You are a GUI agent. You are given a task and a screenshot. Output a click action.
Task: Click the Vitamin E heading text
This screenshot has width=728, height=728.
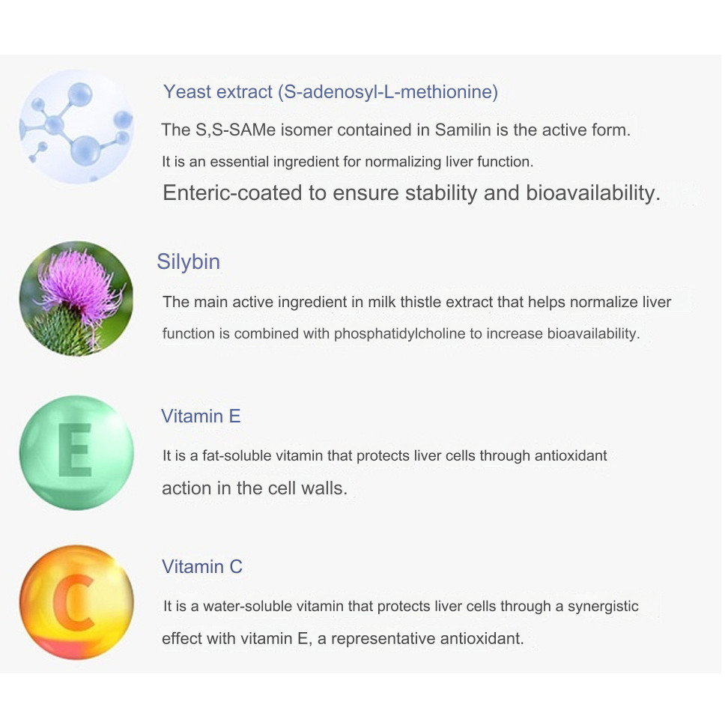pyautogui.click(x=201, y=416)
